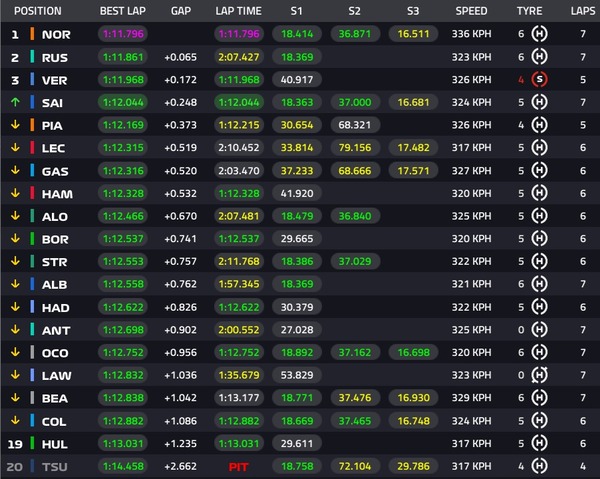Select driver BEA in the list
Image resolution: width=600 pixels, height=479 pixels.
(55, 398)
